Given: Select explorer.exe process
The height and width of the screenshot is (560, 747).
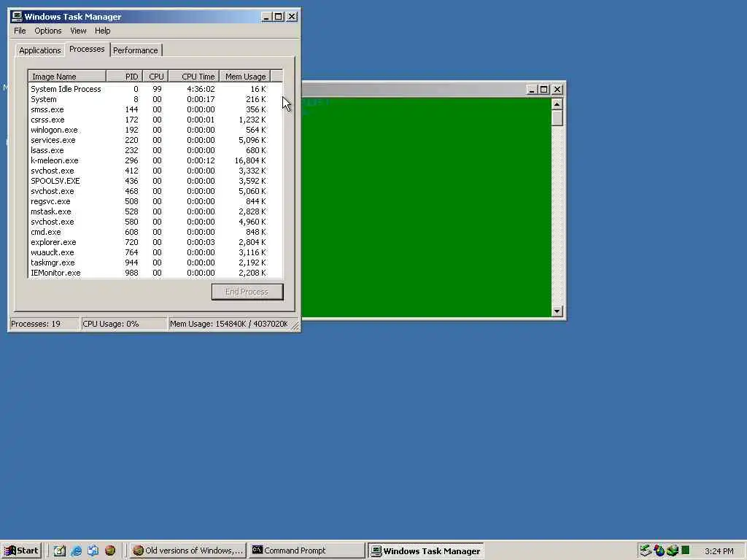Looking at the screenshot, I should [155, 242].
